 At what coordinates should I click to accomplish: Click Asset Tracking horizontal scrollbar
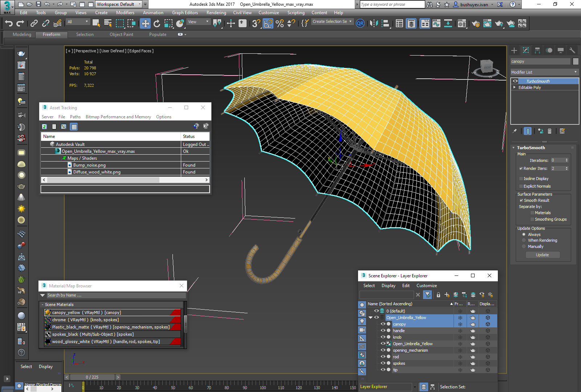[x=125, y=180]
